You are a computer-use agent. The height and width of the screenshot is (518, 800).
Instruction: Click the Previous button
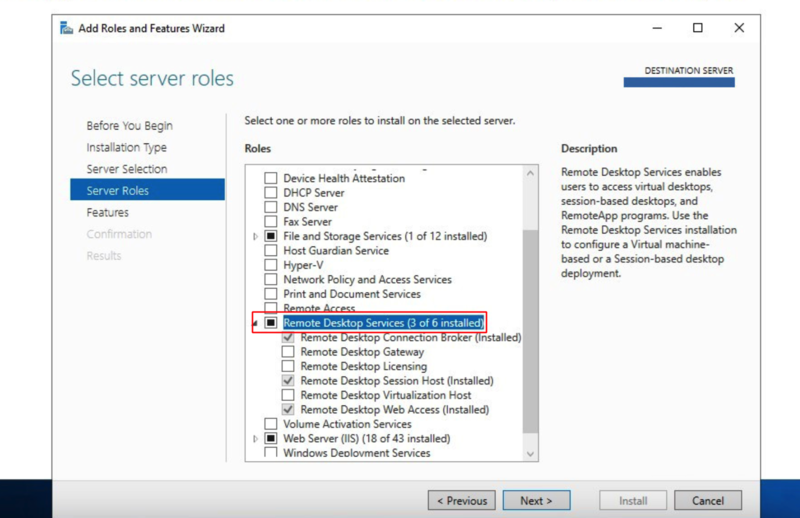462,501
